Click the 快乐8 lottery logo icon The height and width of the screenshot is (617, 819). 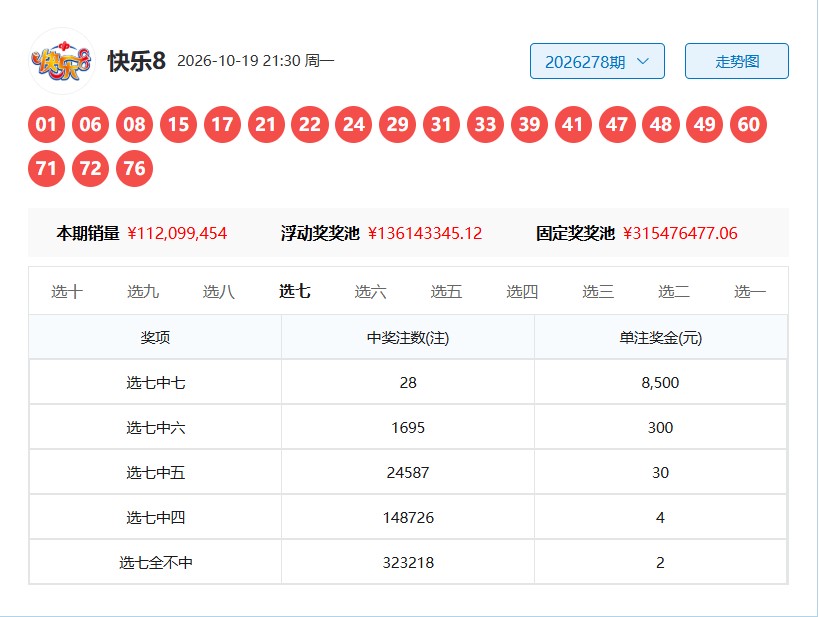tap(62, 61)
